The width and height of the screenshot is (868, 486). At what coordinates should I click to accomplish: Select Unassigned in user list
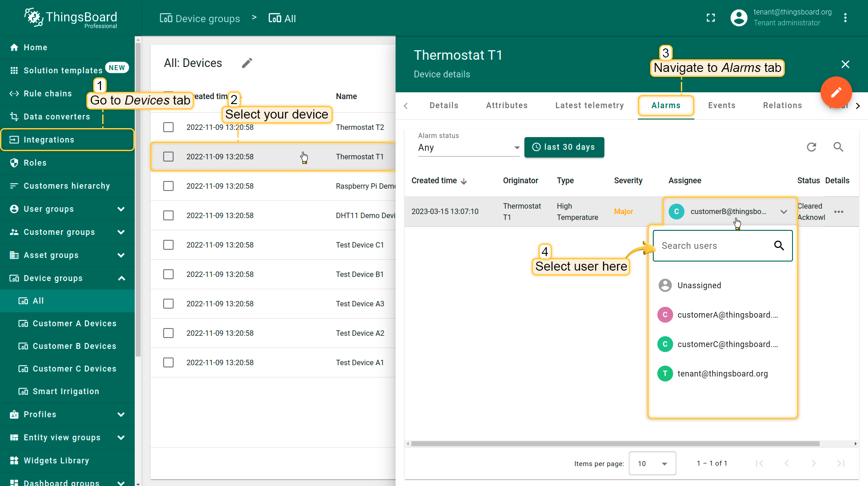(722, 286)
